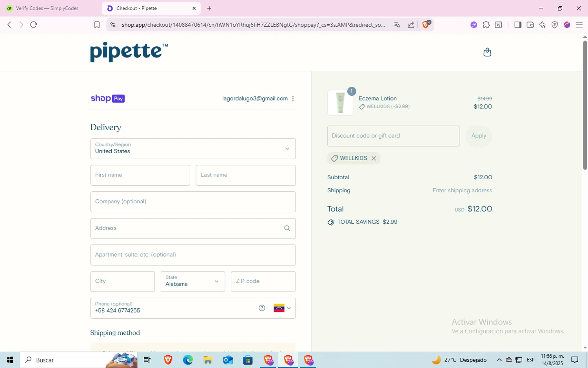Screen dimensions: 588x368
Task: Bookmark this page icon
Action: point(97,25)
